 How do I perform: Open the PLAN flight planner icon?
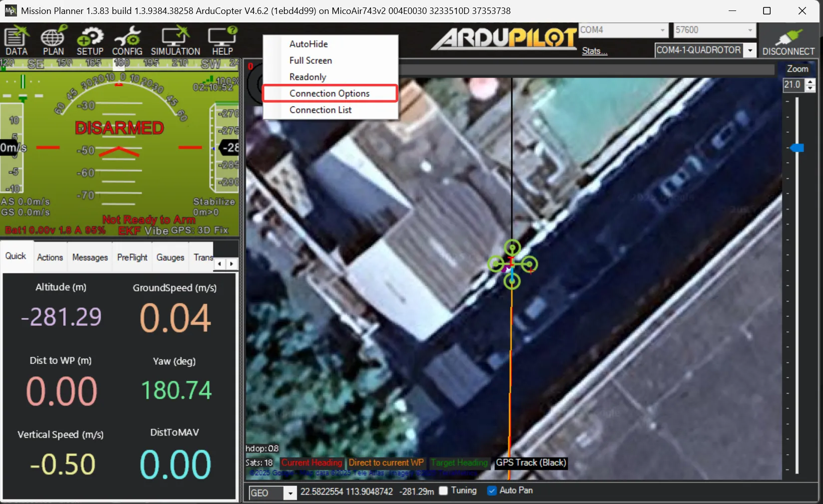pyautogui.click(x=53, y=41)
